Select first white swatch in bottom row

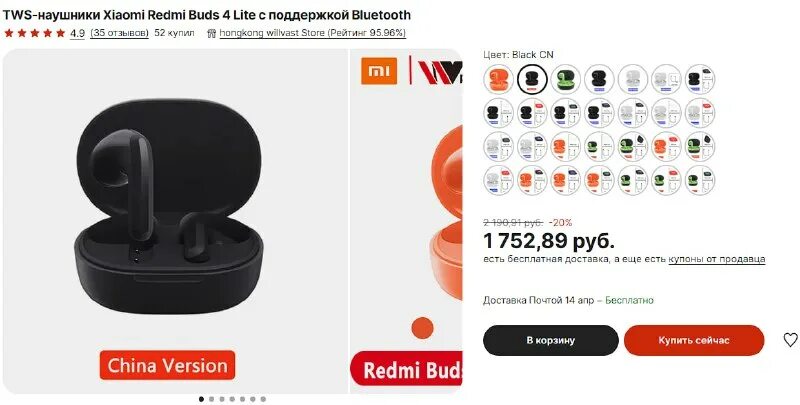(498, 180)
